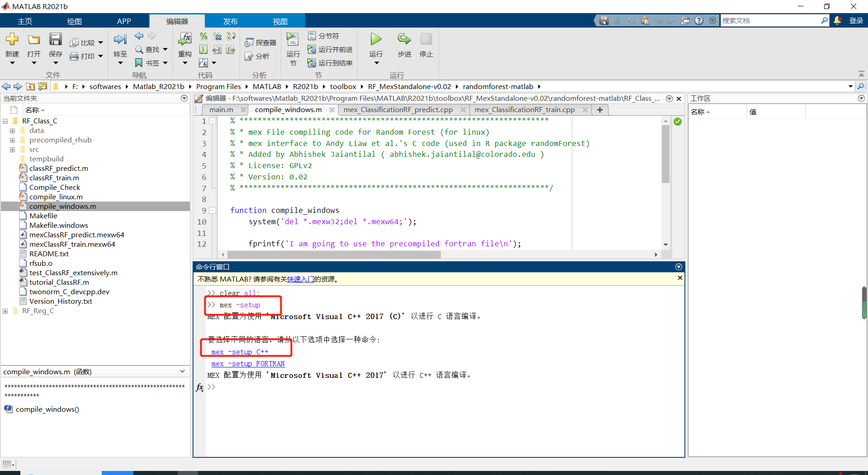The image size is (868, 475).
Task: Open the Command Window actions dropdown
Action: 679,267
